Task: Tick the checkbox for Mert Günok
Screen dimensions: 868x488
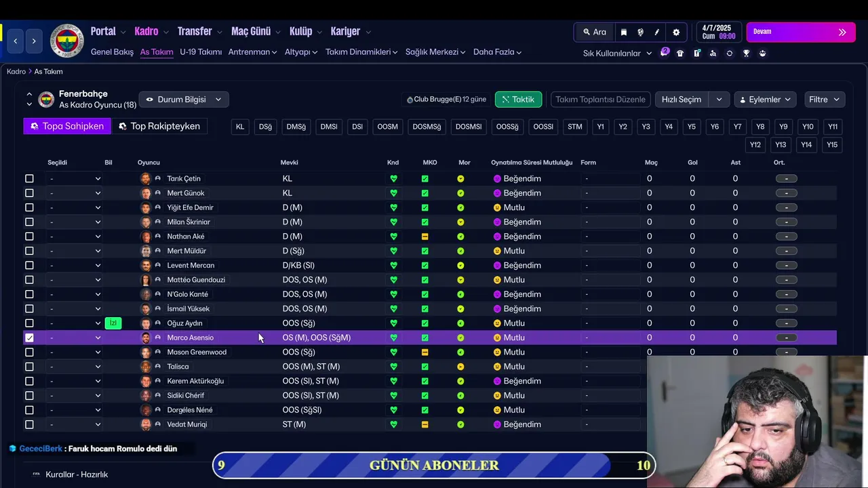Action: point(29,193)
